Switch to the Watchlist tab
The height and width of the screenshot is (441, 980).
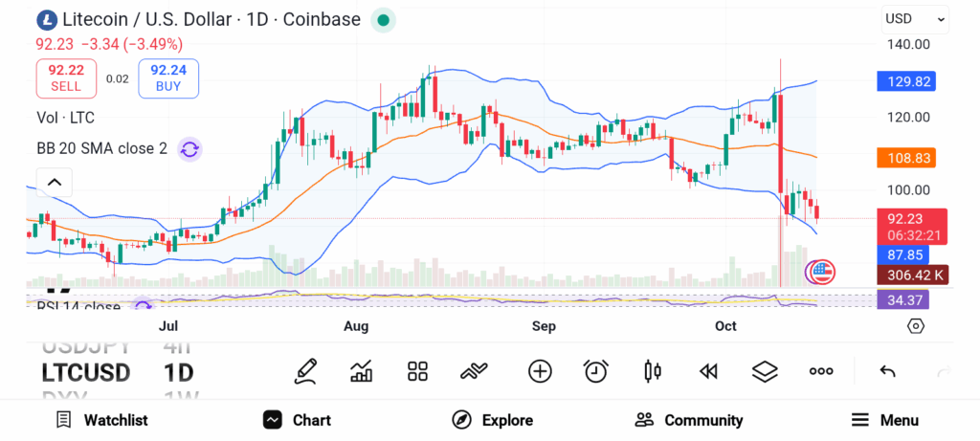tap(101, 420)
